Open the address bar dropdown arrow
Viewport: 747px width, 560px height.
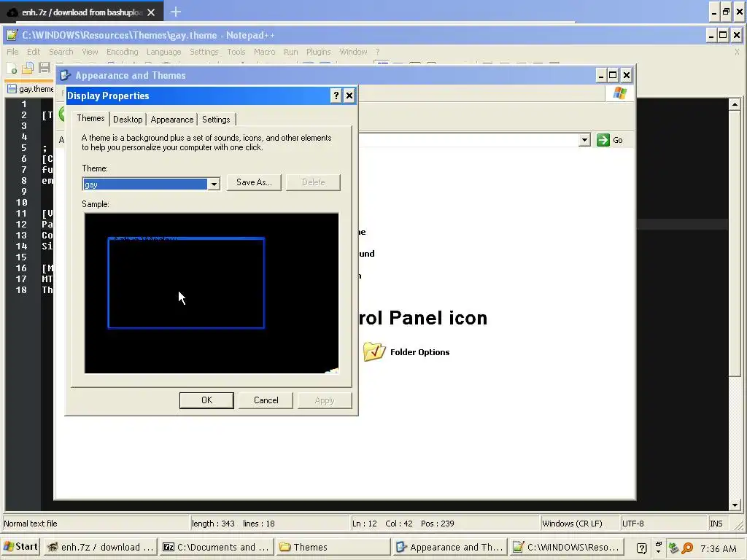tap(584, 140)
